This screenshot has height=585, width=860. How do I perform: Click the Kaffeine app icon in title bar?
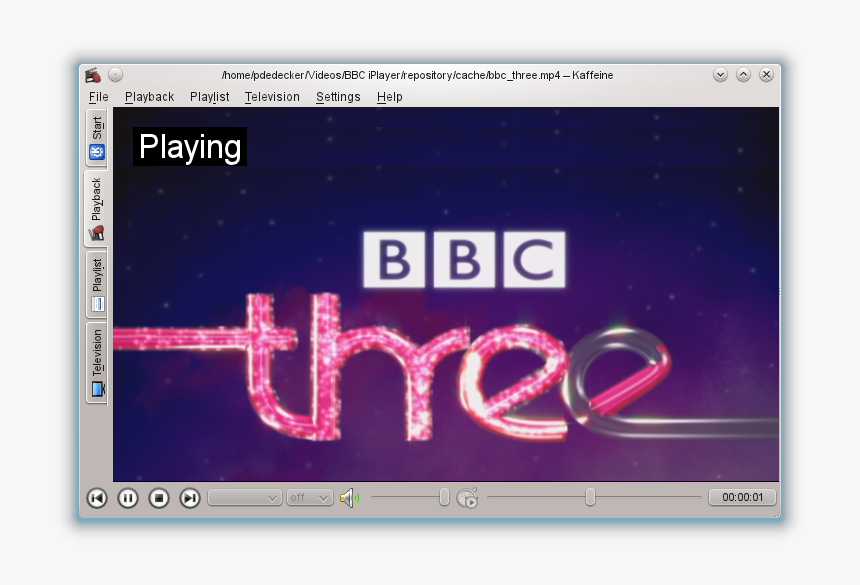(x=93, y=75)
